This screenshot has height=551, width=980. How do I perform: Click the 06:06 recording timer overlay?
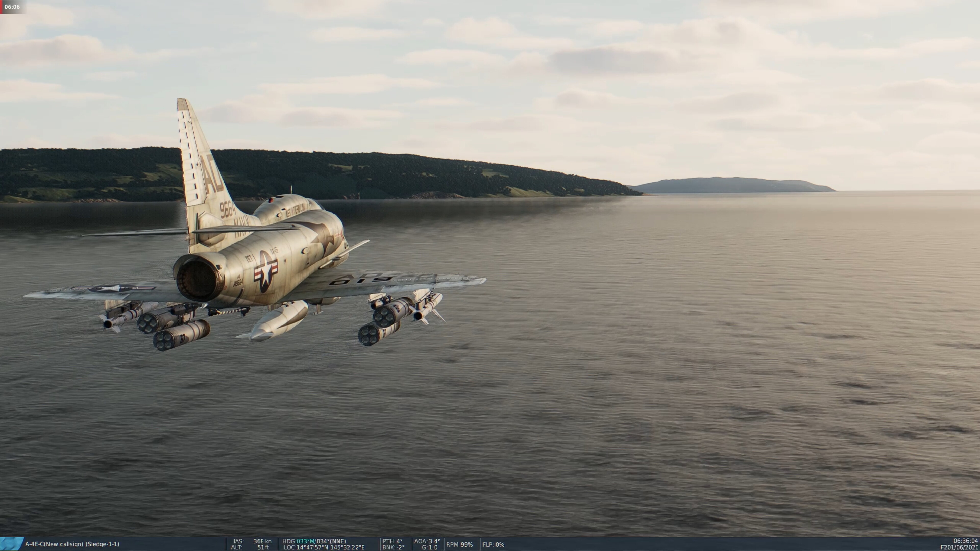coord(12,7)
